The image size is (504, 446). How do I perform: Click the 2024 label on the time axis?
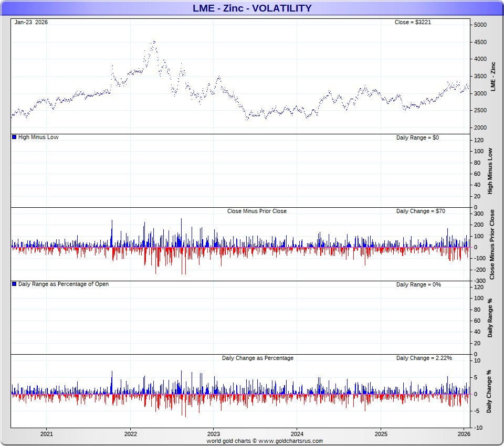[x=297, y=434]
